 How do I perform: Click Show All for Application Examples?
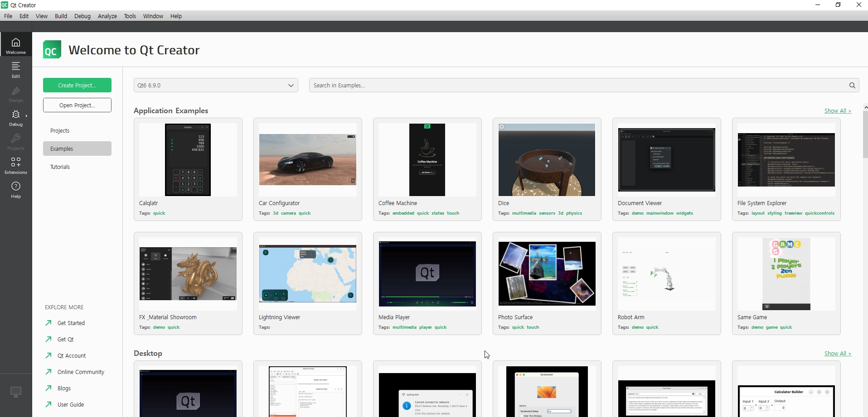click(838, 110)
